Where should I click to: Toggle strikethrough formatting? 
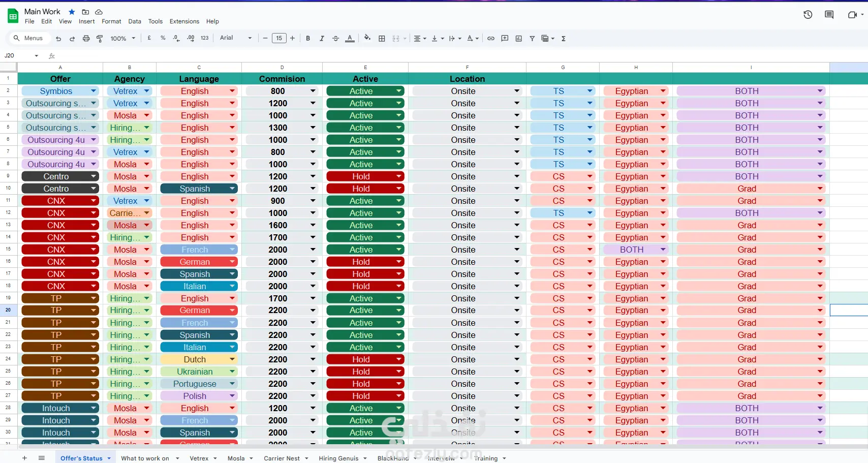point(335,38)
